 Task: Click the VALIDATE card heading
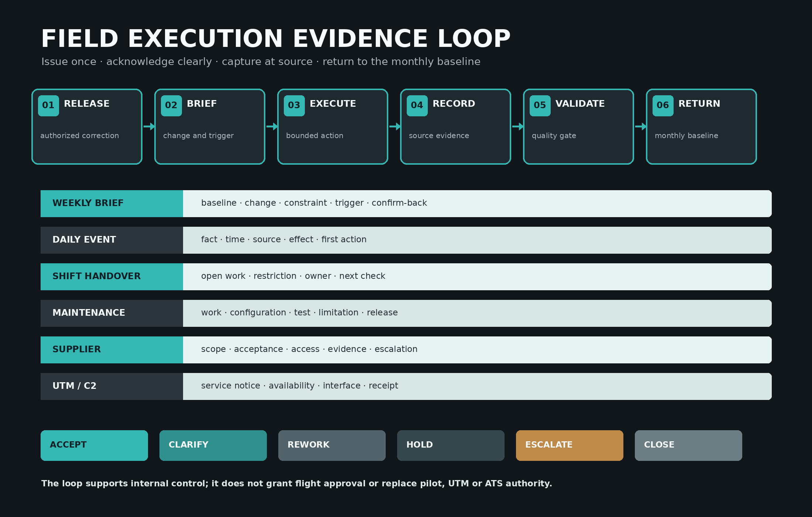[x=580, y=104]
